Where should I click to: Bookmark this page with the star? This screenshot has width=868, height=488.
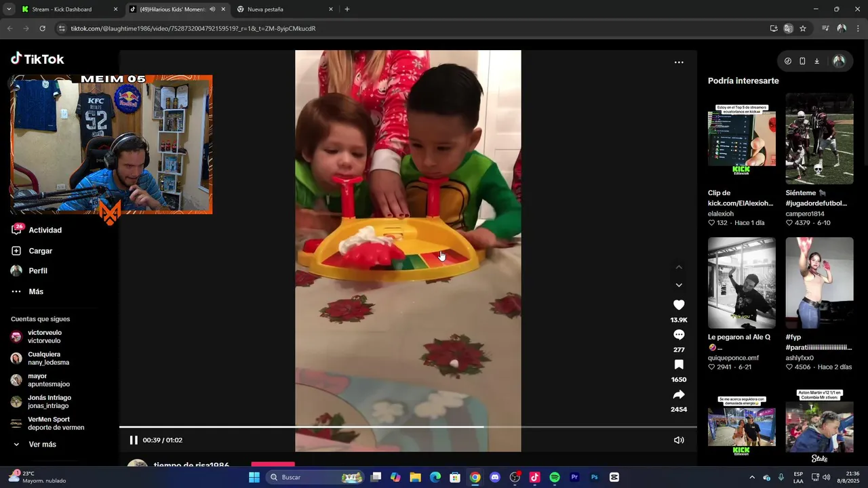[803, 28]
